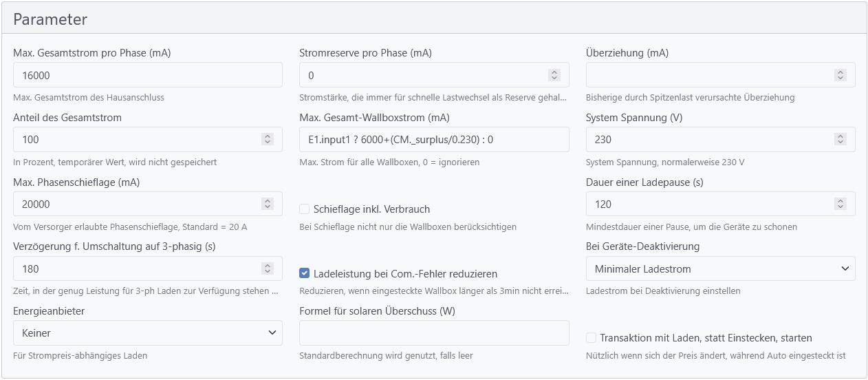
Task: Expand Bei Geräte-Deaktivierung dropdown
Action: tap(720, 268)
